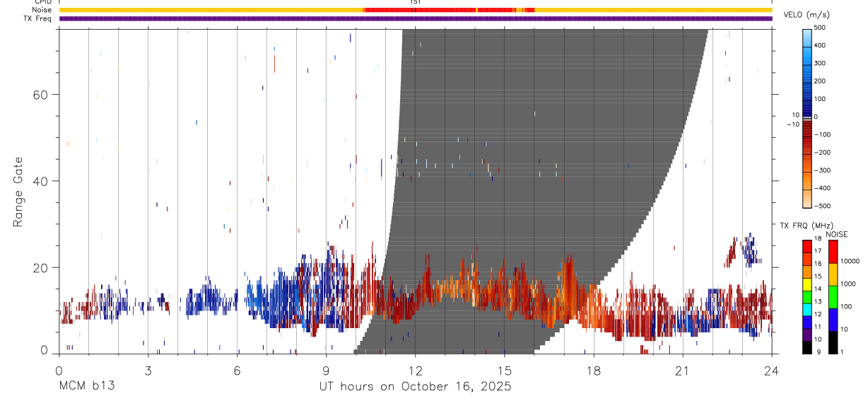This screenshot has width=868, height=401.
Task: Select the red segment of the Noise strip
Action: [448, 10]
